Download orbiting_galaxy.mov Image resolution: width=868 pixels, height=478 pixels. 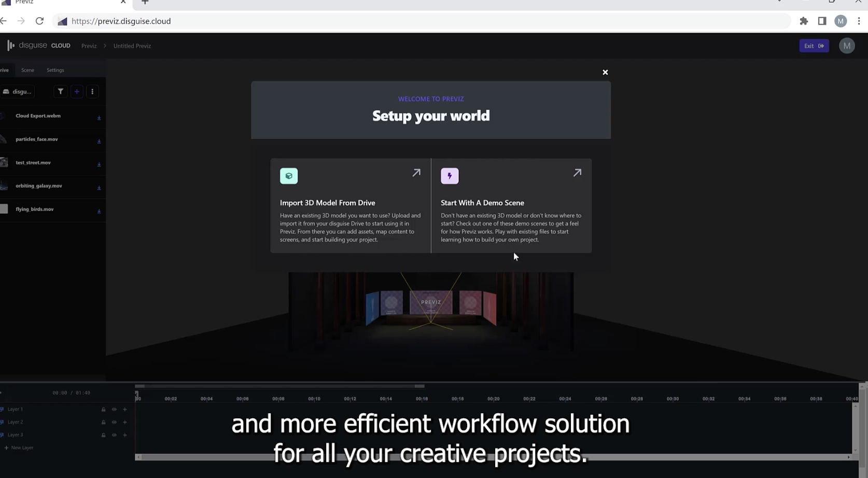pyautogui.click(x=99, y=188)
